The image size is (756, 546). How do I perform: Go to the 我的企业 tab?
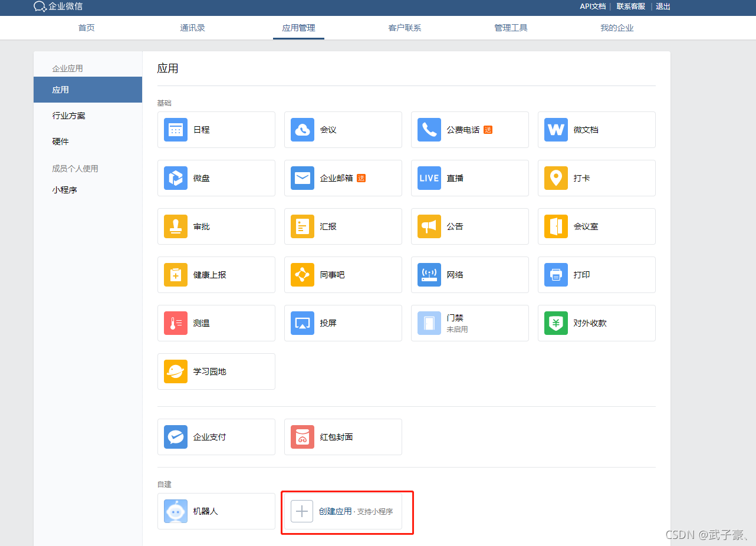click(x=617, y=28)
